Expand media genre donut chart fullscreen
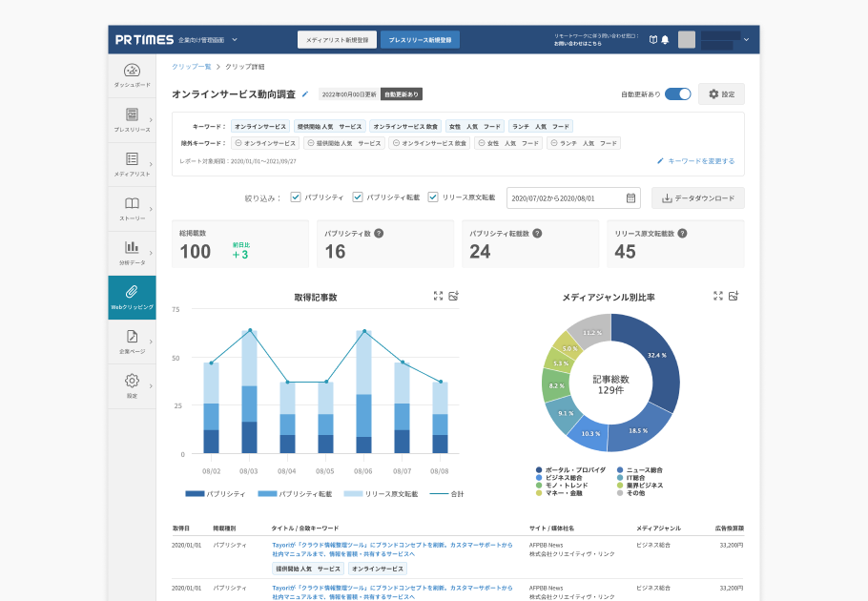Screen dimensions: 868x601 pos(718,296)
